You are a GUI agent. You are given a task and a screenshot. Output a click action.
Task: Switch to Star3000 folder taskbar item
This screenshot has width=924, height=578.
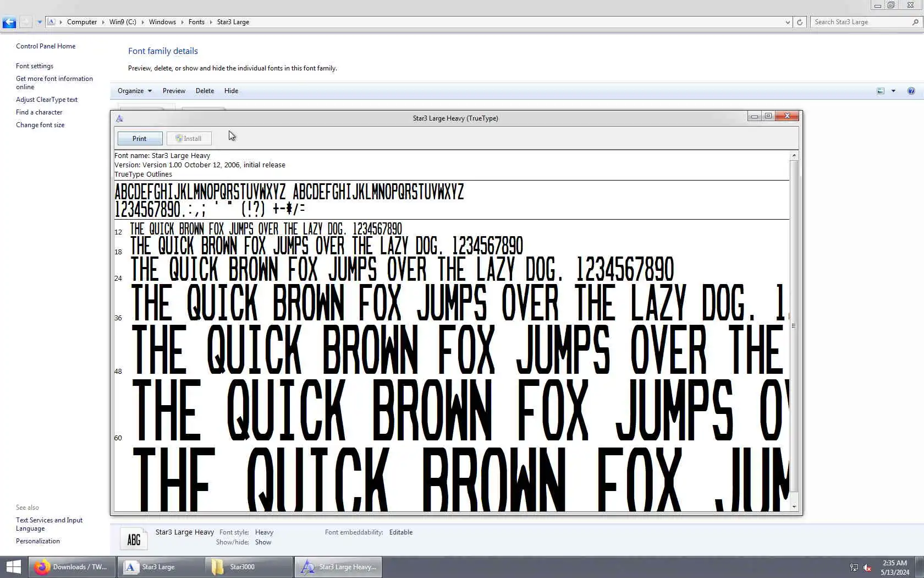click(249, 567)
